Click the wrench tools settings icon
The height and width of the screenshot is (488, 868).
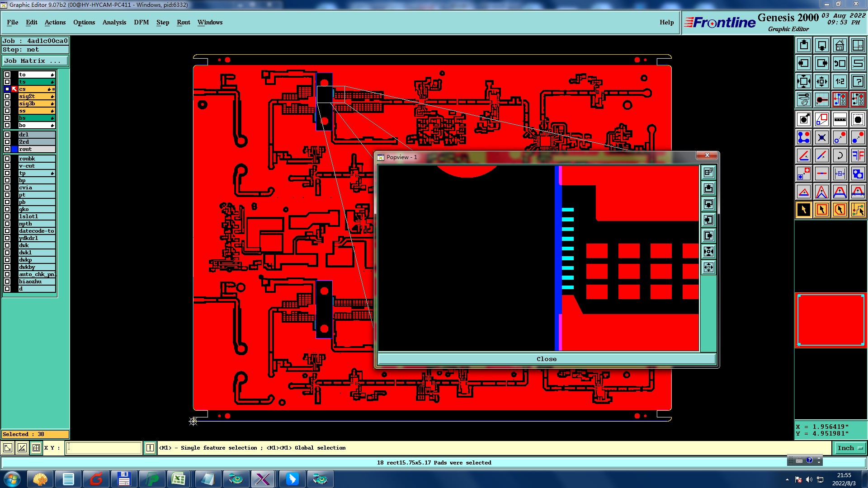pos(803,99)
